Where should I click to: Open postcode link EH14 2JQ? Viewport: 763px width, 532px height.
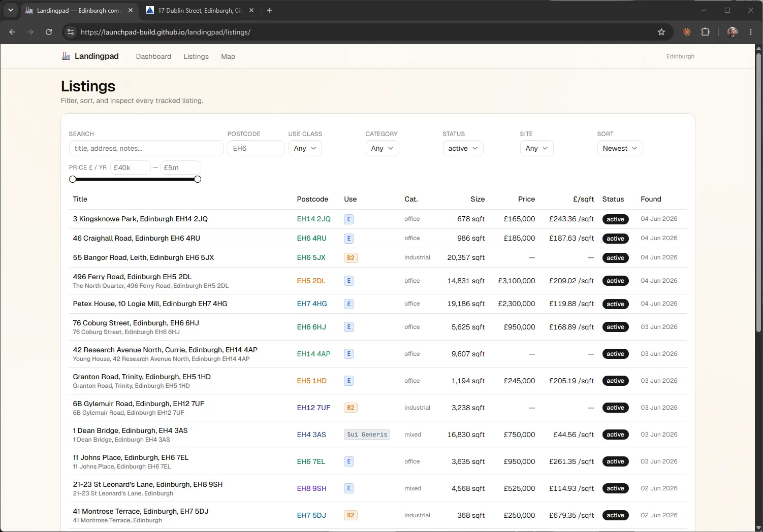313,219
